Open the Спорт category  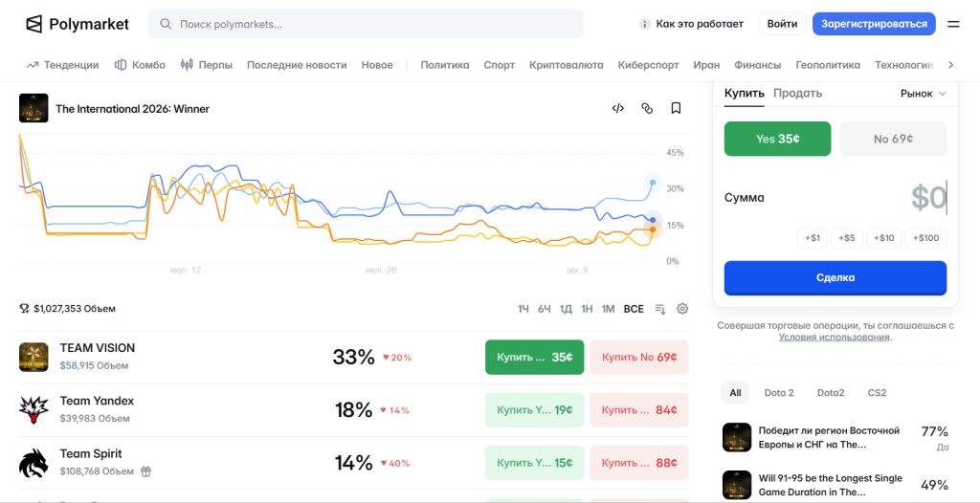click(500, 65)
